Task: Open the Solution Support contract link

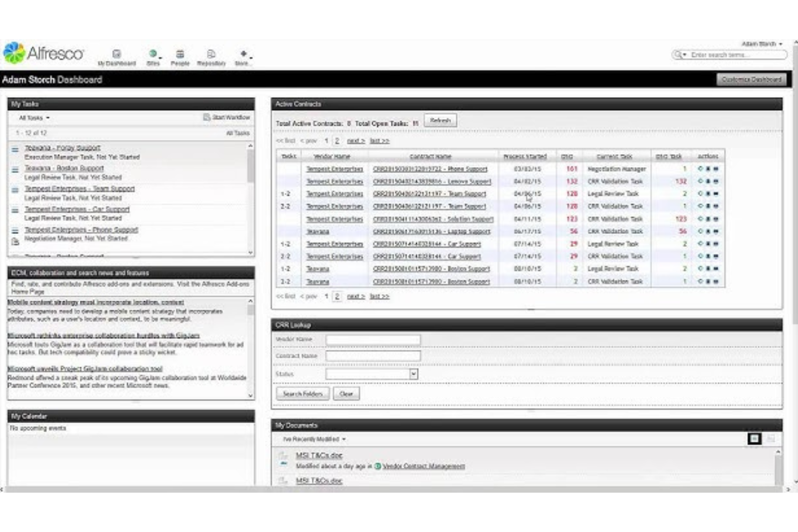Action: coord(433,219)
